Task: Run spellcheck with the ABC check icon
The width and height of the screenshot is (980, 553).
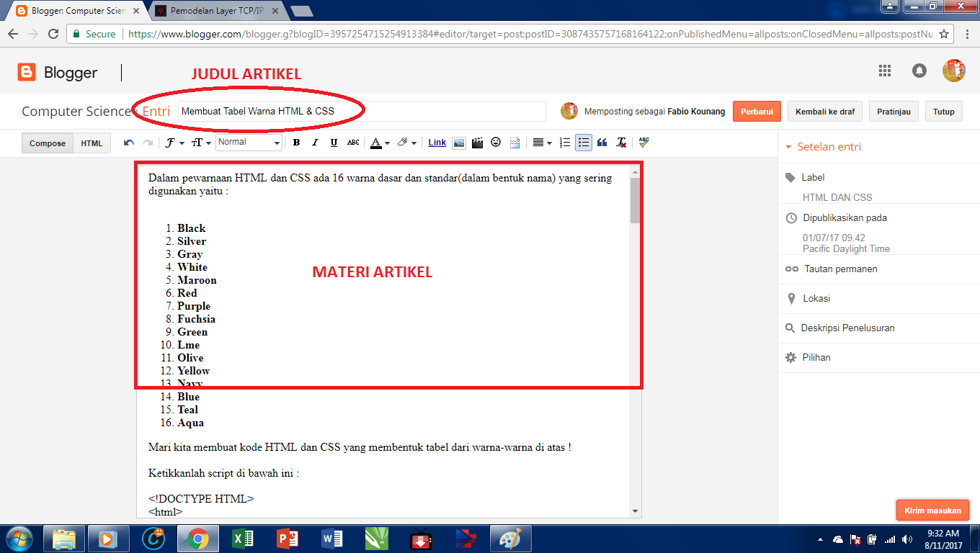Action: [x=642, y=142]
